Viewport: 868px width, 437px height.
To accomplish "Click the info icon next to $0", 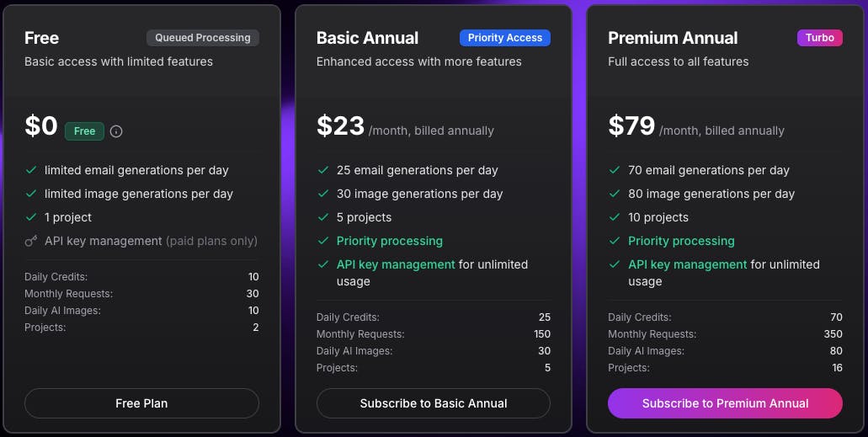I will pos(116,131).
